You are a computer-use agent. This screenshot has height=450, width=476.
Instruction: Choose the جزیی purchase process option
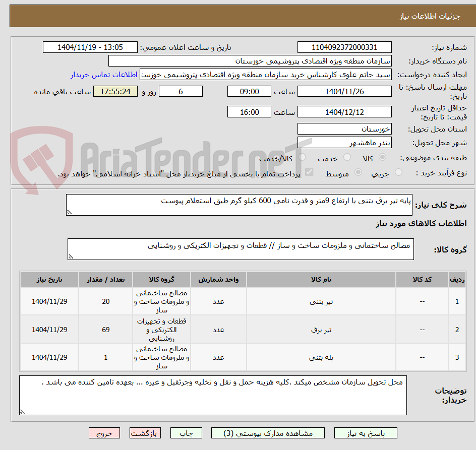398,172
